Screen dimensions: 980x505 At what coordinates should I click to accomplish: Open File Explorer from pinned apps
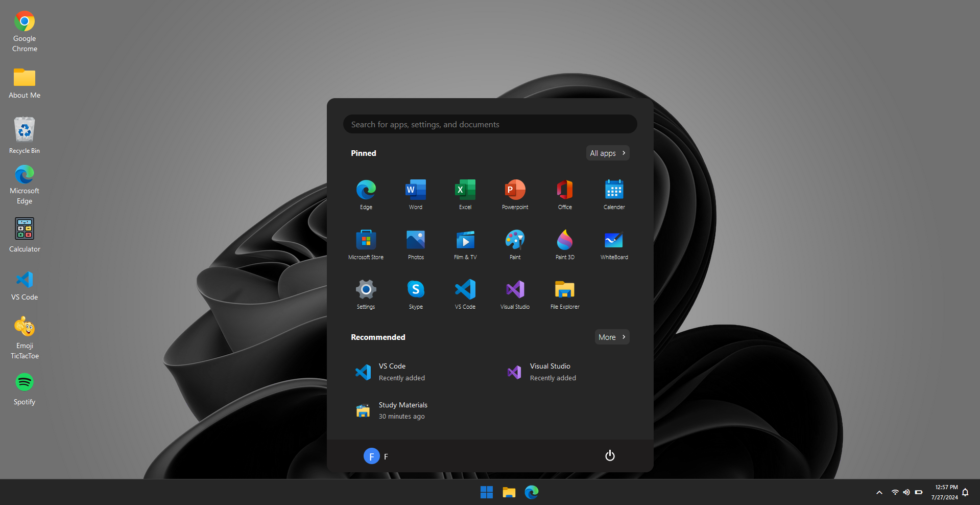tap(565, 294)
